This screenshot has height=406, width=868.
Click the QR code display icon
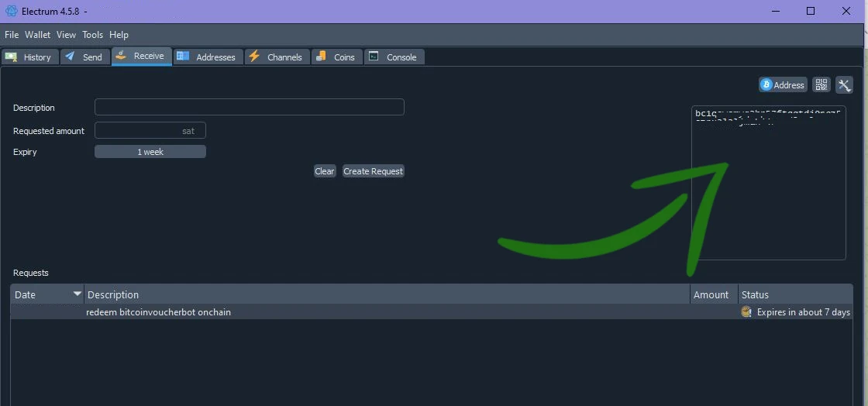[821, 85]
